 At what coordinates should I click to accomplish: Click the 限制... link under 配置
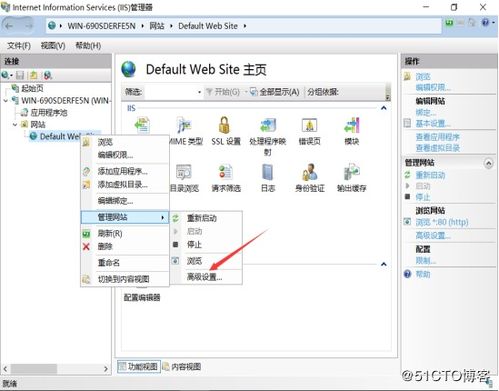click(426, 261)
